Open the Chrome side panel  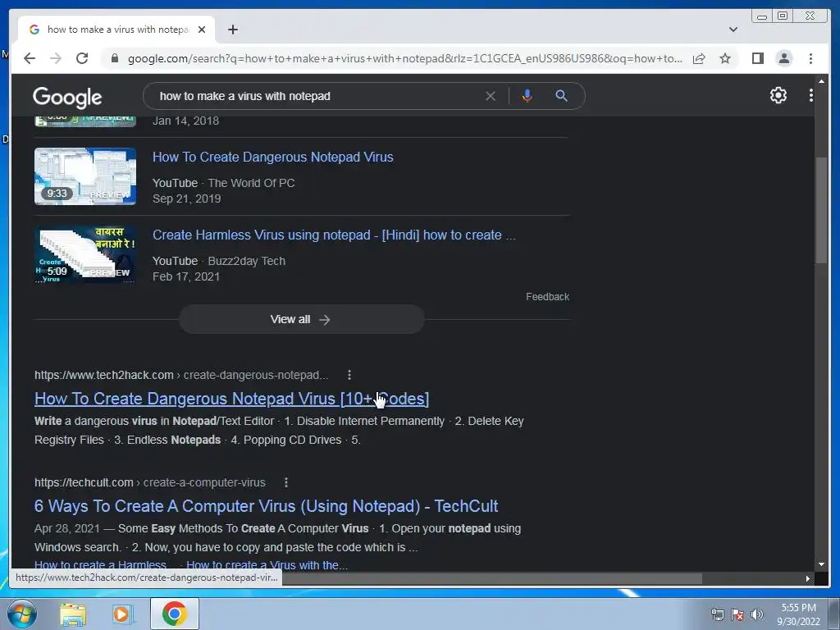pos(757,58)
